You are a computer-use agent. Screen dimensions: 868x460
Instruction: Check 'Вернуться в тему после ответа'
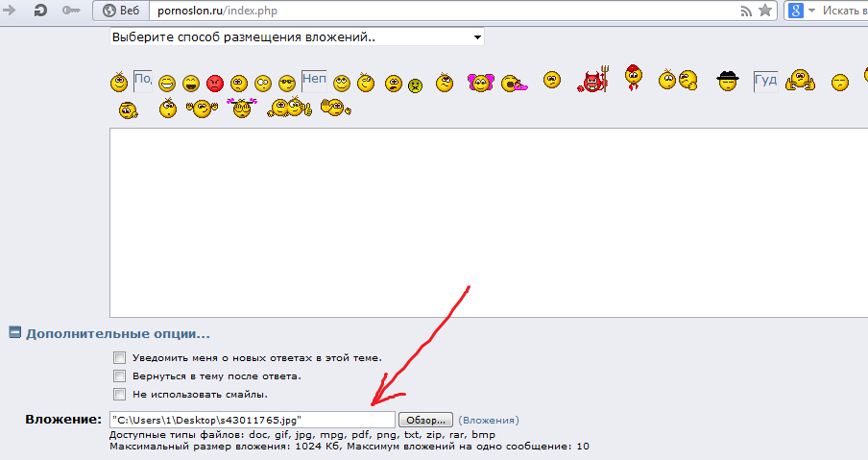(119, 375)
